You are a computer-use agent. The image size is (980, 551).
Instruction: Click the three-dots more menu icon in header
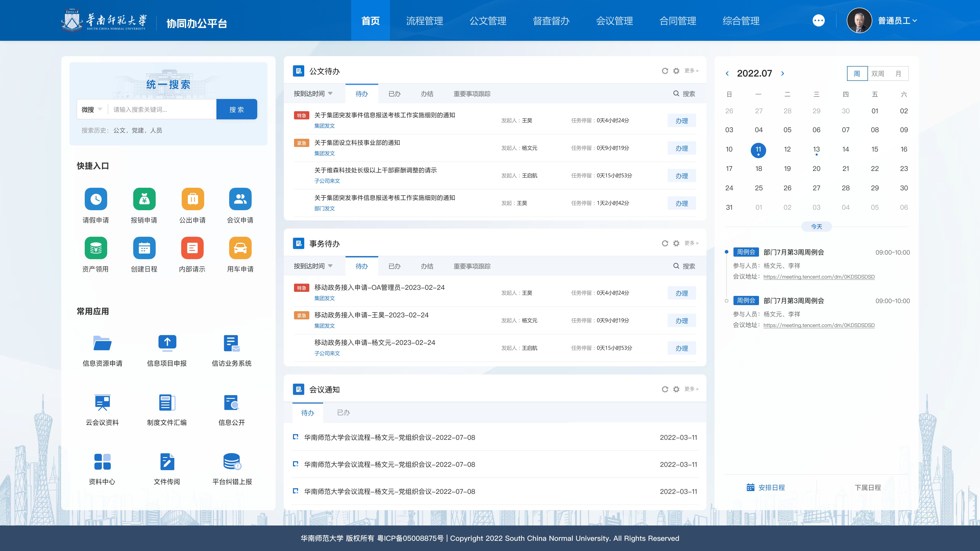click(818, 20)
